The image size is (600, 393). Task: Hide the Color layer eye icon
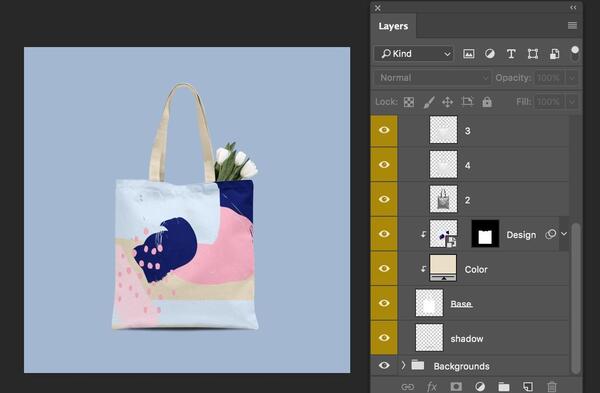(384, 268)
